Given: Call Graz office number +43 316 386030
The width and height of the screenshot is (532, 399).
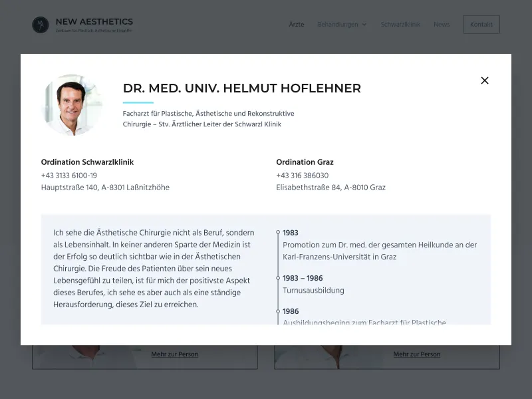Looking at the screenshot, I should (303, 176).
